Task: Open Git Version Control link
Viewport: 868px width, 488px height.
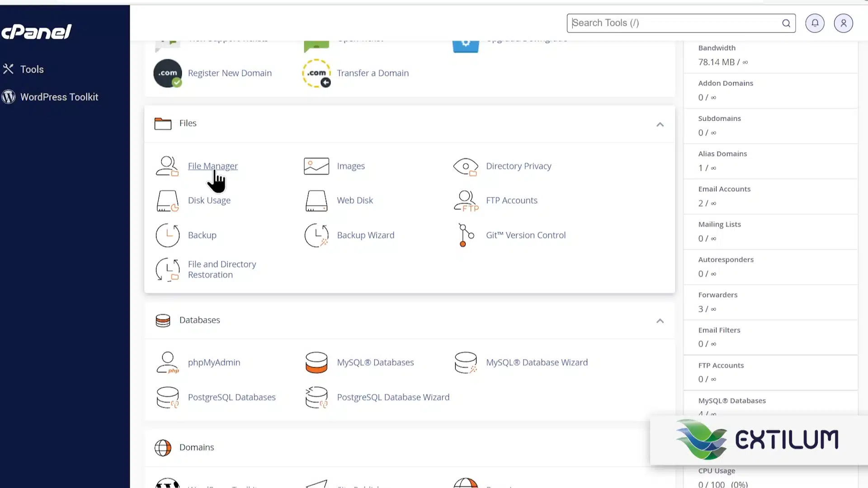Action: pyautogui.click(x=526, y=235)
